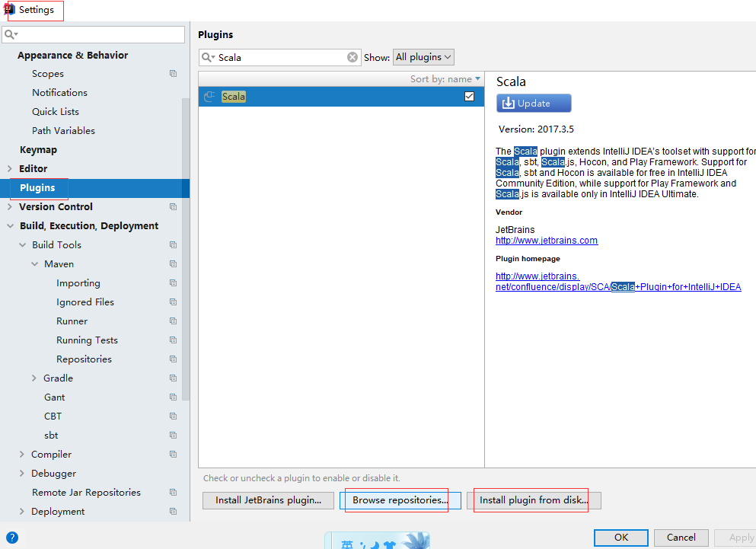Click the project-level icon next to sbt

tap(173, 435)
